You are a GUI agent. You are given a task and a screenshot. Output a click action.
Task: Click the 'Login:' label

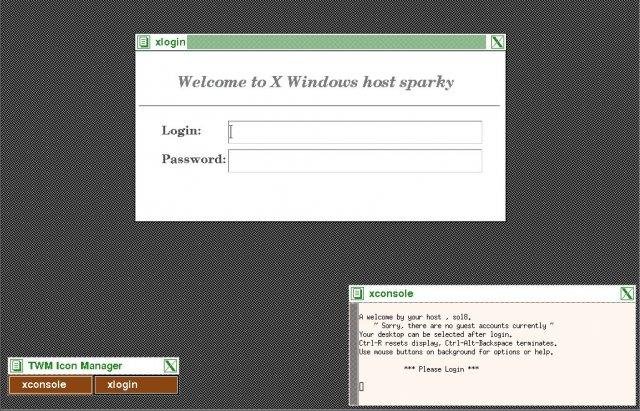pyautogui.click(x=182, y=131)
